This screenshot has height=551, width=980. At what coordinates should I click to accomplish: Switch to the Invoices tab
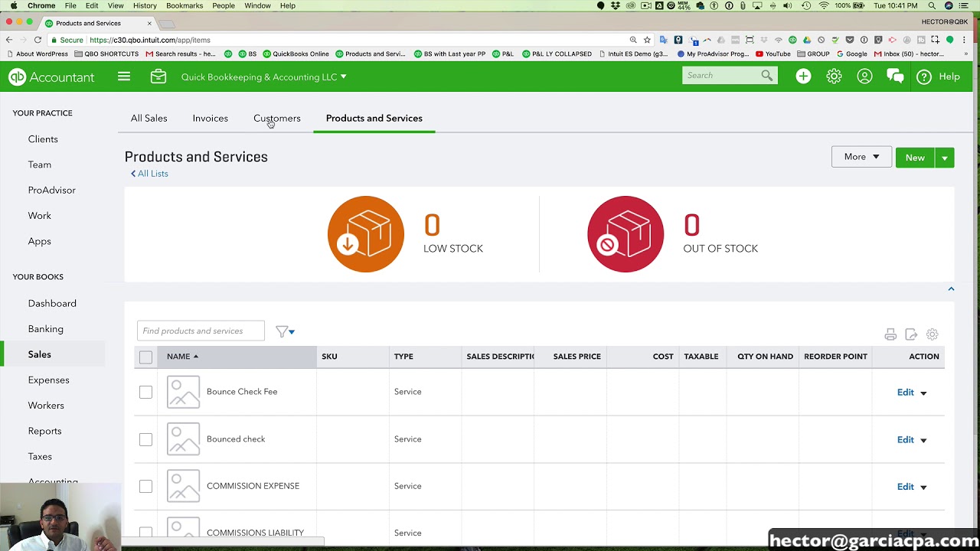click(x=211, y=118)
